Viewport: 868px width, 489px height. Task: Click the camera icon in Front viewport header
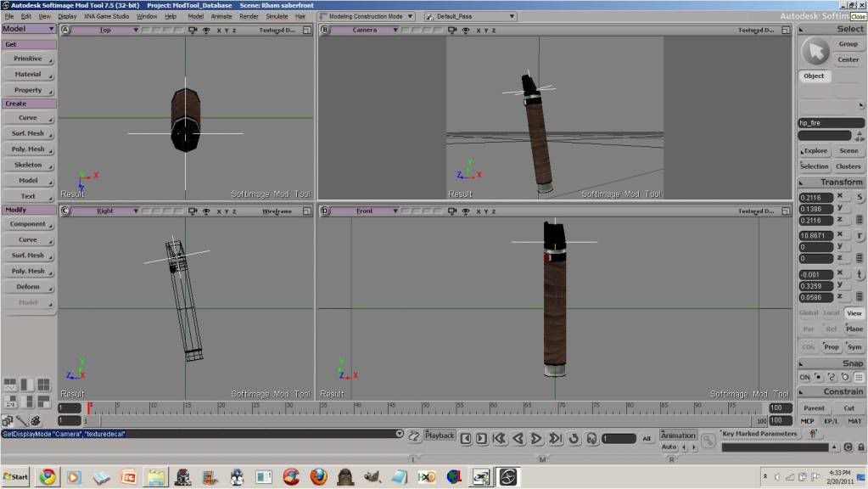(452, 211)
